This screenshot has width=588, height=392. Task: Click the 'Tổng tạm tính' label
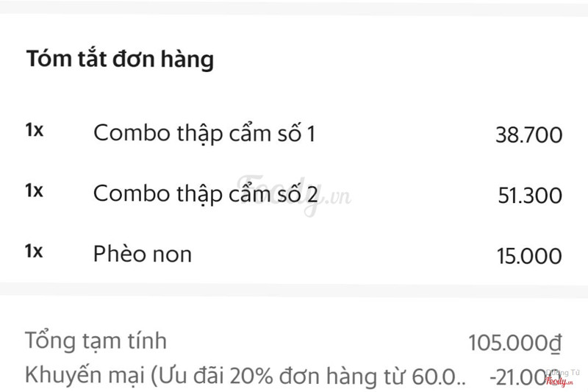pos(96,341)
